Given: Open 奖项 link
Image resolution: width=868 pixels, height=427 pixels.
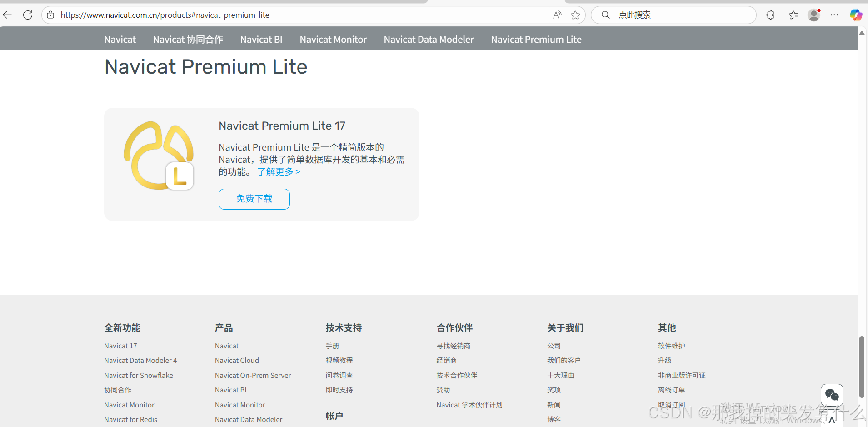Looking at the screenshot, I should [554, 390].
